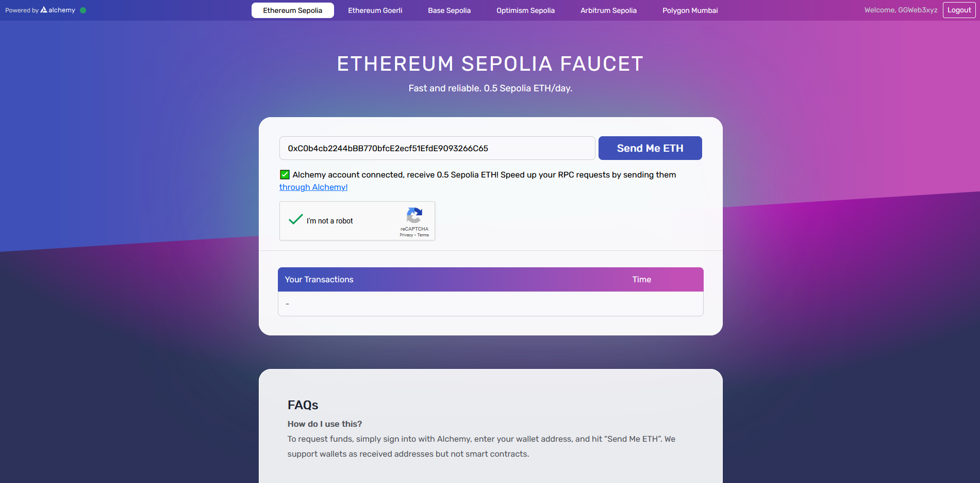980x483 pixels.
Task: Select the Optimism Sepolia tab
Action: [x=525, y=10]
